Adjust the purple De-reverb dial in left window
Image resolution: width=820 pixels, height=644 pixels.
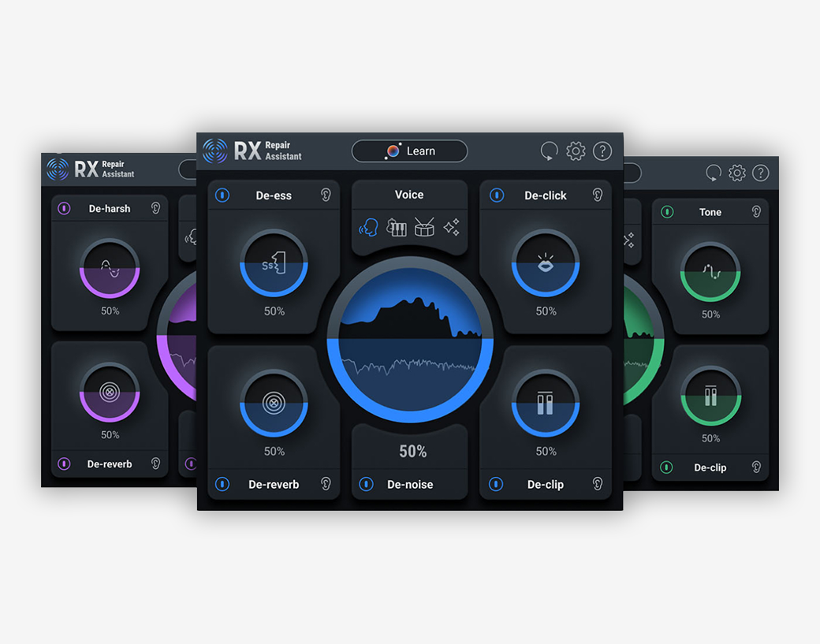click(110, 392)
